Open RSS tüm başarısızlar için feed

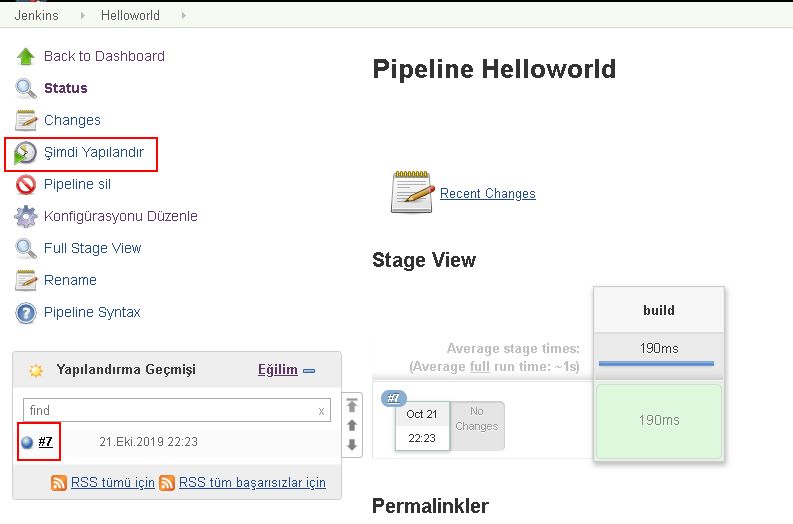pyautogui.click(x=252, y=483)
